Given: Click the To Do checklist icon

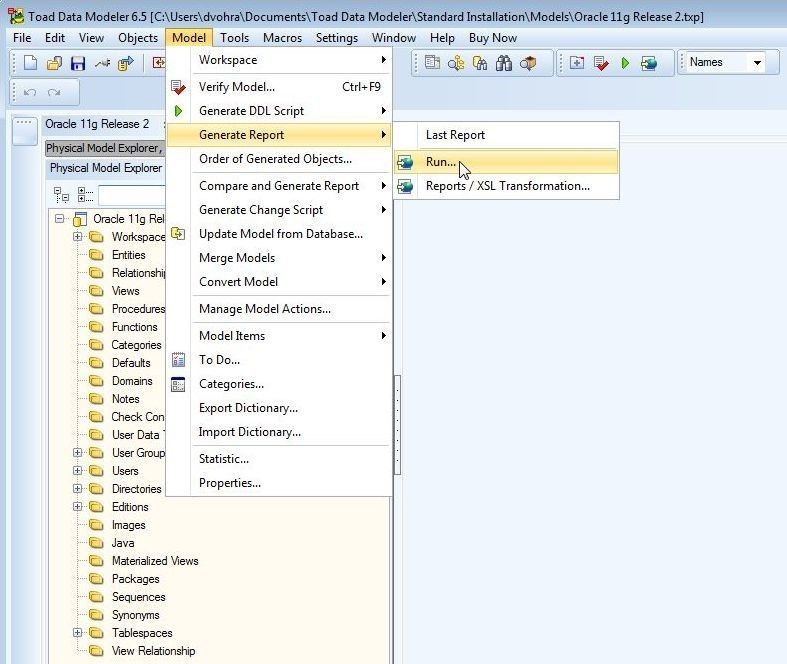Looking at the screenshot, I should 178,360.
